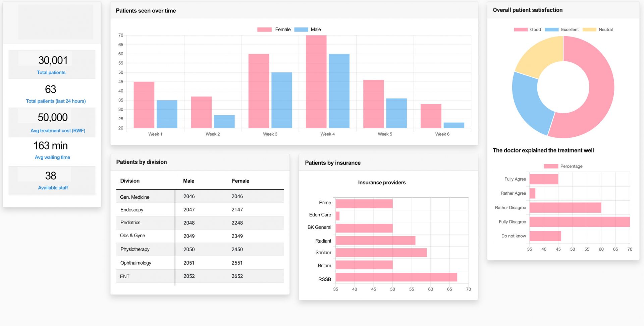Click the Eden Care insurance bar

point(337,216)
